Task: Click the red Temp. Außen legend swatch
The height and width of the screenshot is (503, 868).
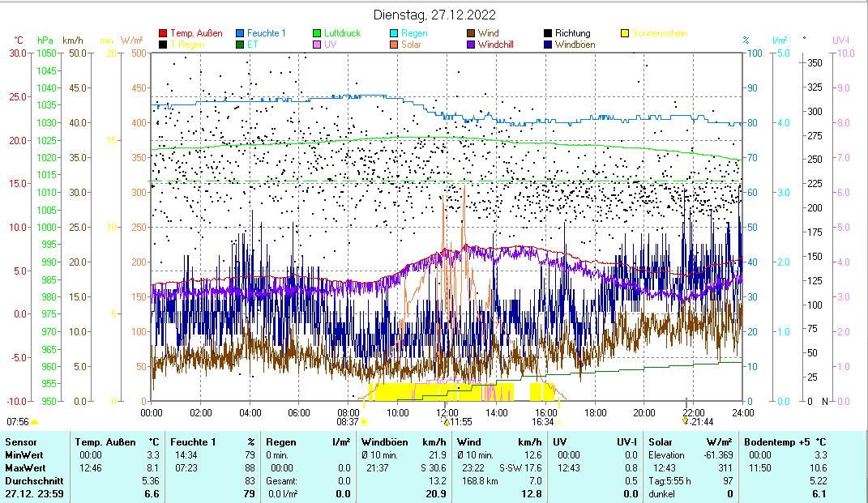Action: [x=163, y=33]
